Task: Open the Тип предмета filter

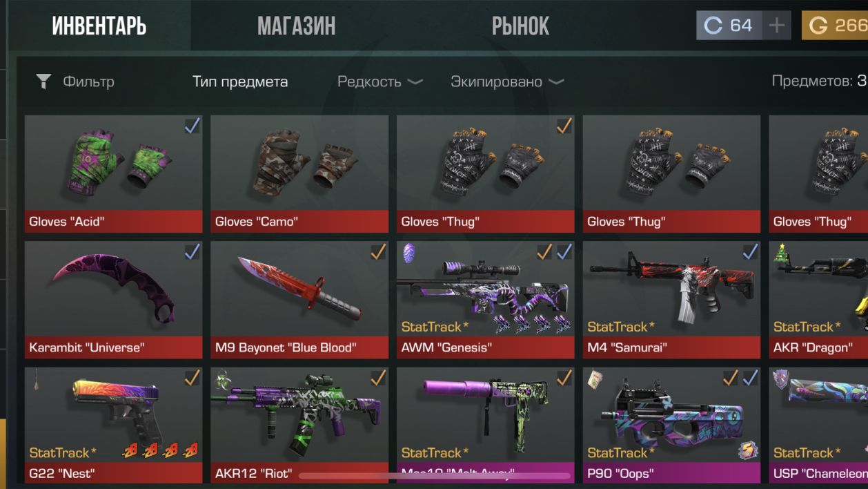Action: 240,82
